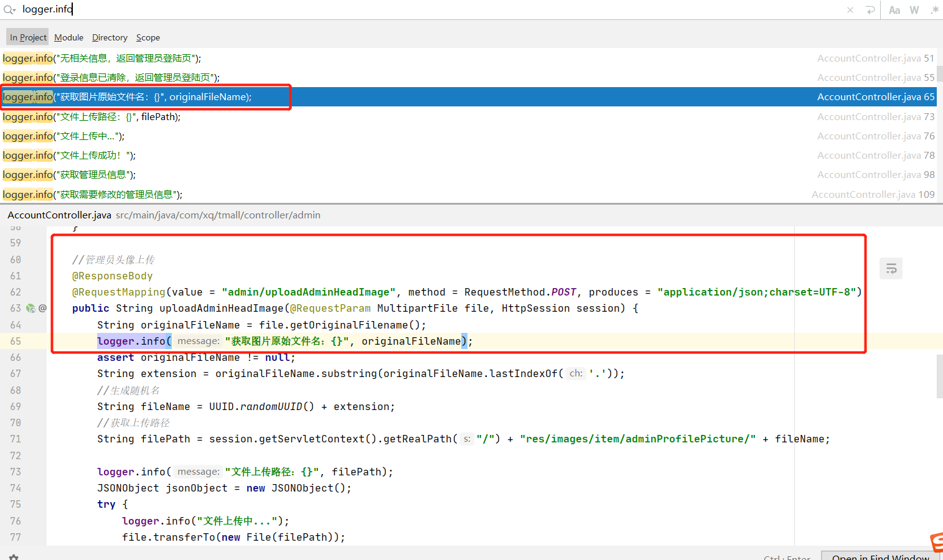Open settings gear at bottom-left corner
Screen dimensions: 943x560
(x=14, y=556)
